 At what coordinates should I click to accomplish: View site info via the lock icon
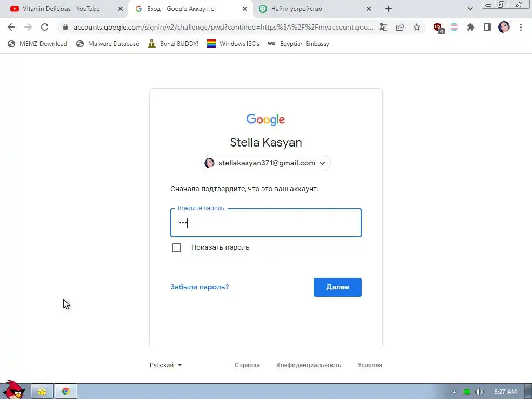point(65,27)
